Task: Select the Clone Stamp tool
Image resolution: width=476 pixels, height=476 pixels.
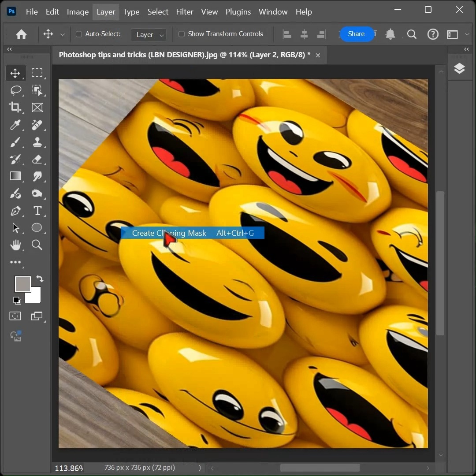Action: pos(37,142)
